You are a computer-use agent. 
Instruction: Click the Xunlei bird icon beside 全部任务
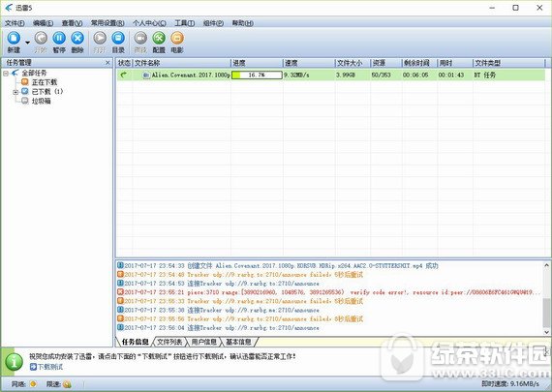coord(15,74)
